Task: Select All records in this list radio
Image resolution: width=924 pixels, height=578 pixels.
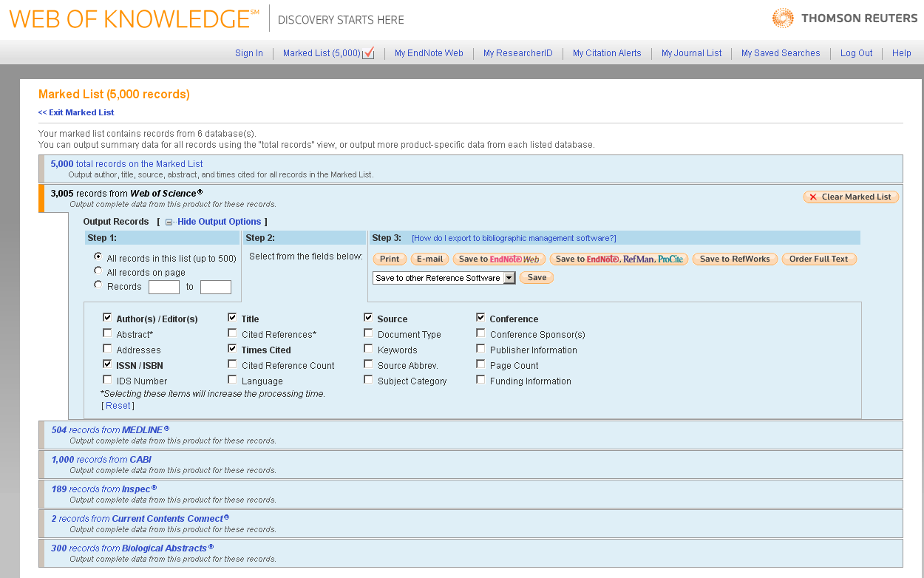Action: click(x=98, y=256)
